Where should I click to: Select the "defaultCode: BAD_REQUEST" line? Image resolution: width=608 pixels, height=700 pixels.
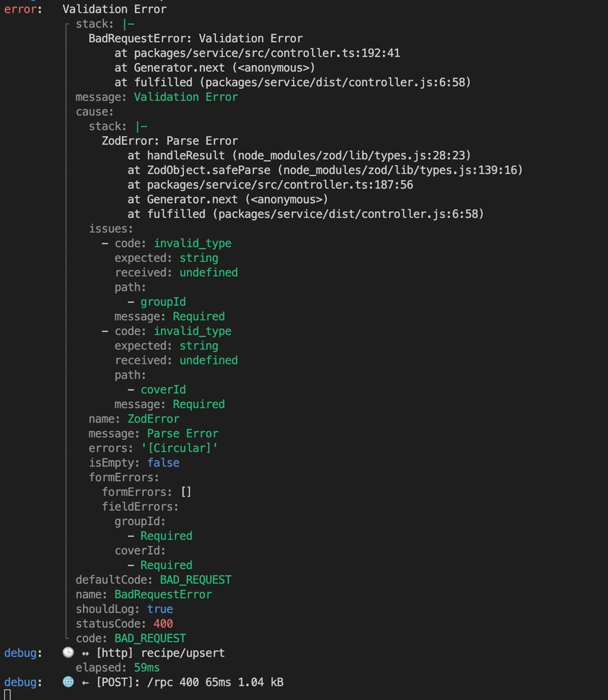pyautogui.click(x=153, y=580)
